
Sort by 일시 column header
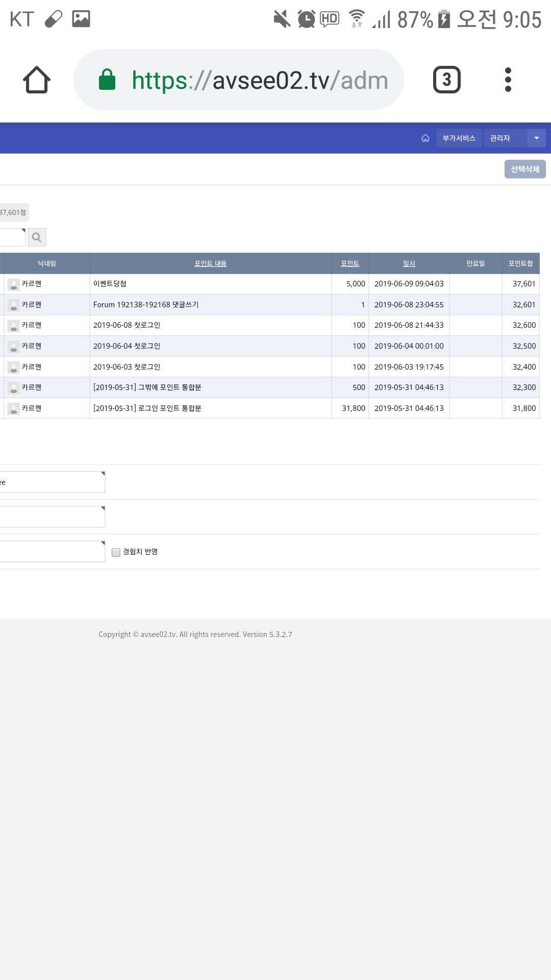[409, 263]
